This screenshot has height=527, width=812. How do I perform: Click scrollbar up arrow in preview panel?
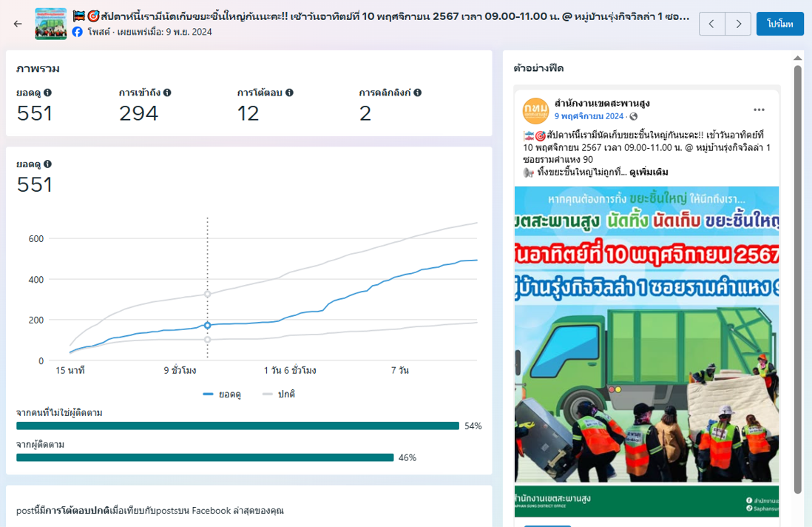tap(797, 58)
